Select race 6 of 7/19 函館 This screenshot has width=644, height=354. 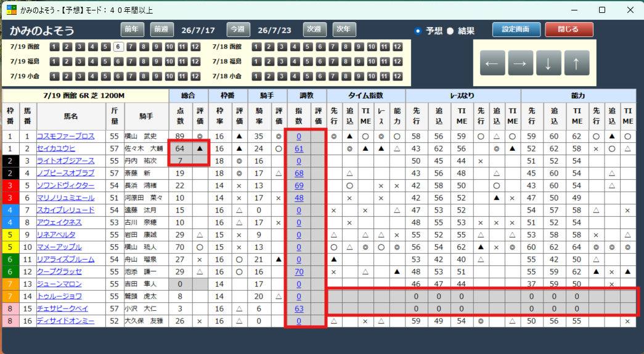pos(118,47)
